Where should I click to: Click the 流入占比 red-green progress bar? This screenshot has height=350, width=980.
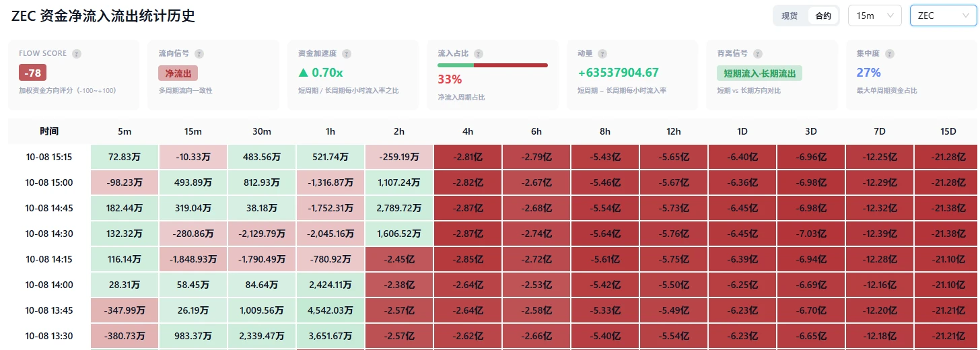click(493, 65)
